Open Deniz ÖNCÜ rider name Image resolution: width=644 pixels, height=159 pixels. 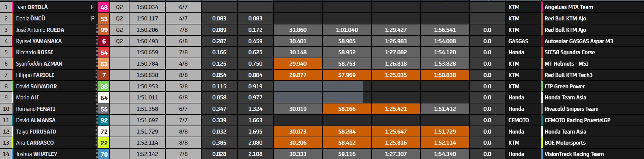(x=31, y=18)
